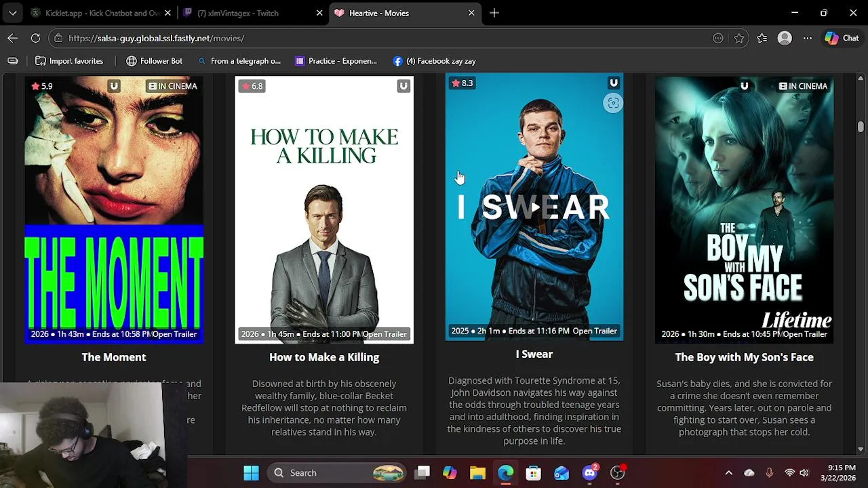Click IN CINEMA badge on The Boy with My Son's Face
This screenshot has width=868, height=488.
804,86
